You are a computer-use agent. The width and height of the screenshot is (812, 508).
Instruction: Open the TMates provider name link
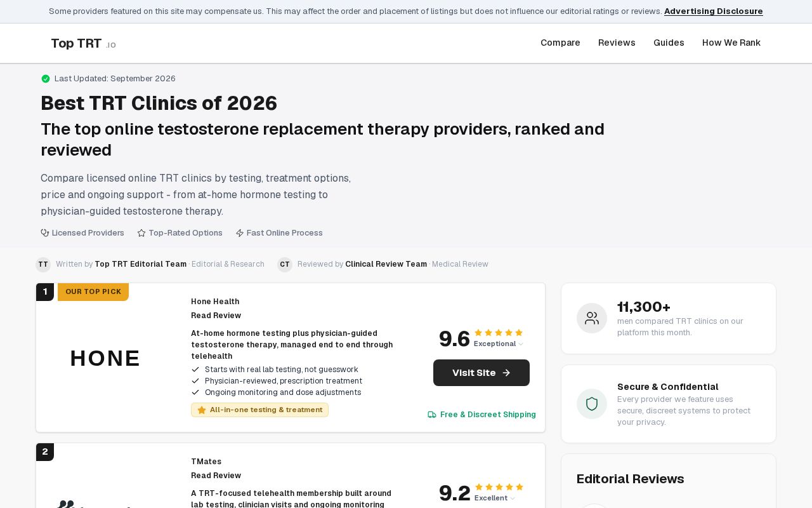206,462
